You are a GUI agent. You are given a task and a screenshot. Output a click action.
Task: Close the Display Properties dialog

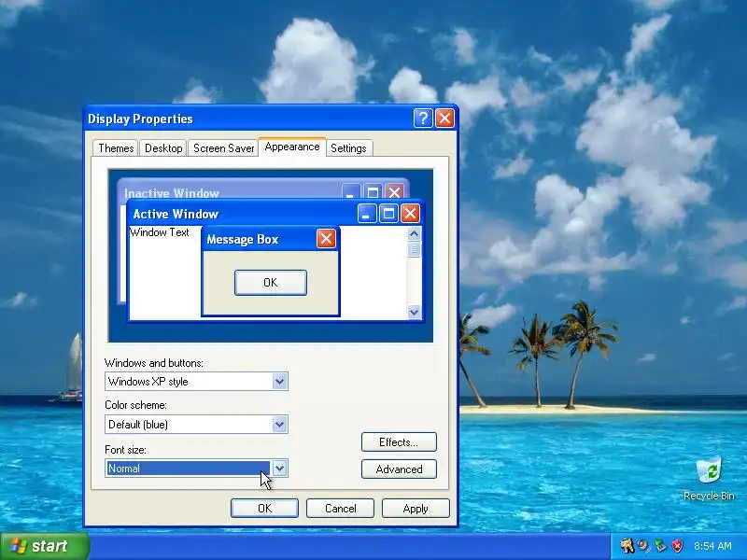[445, 119]
